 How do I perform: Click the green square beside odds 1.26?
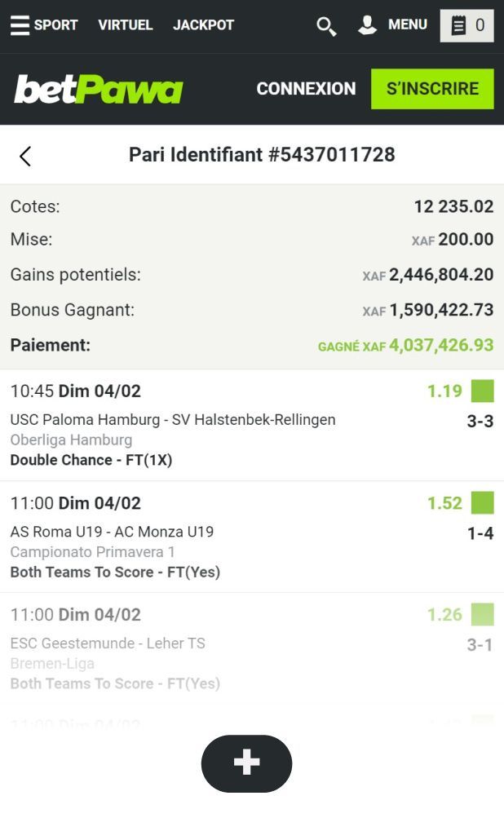(x=482, y=615)
